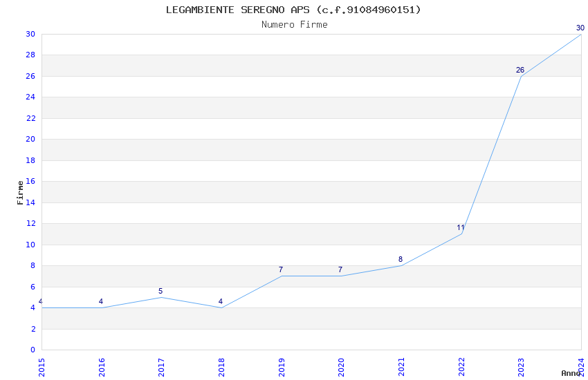Viewport: 588px width, 380px height.
Task: Click the line point at 2017 value 5
Action: [x=161, y=297]
